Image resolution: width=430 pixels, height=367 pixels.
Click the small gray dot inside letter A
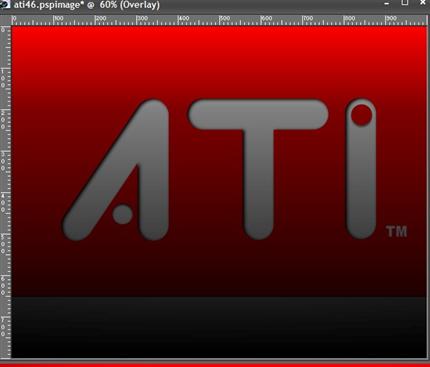122,214
